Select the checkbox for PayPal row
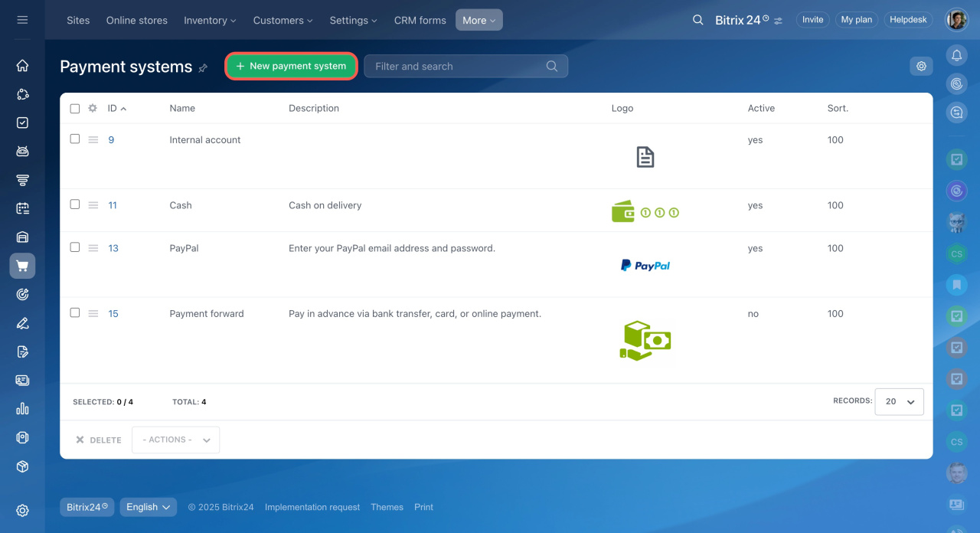Viewport: 980px width, 533px height. coord(75,247)
